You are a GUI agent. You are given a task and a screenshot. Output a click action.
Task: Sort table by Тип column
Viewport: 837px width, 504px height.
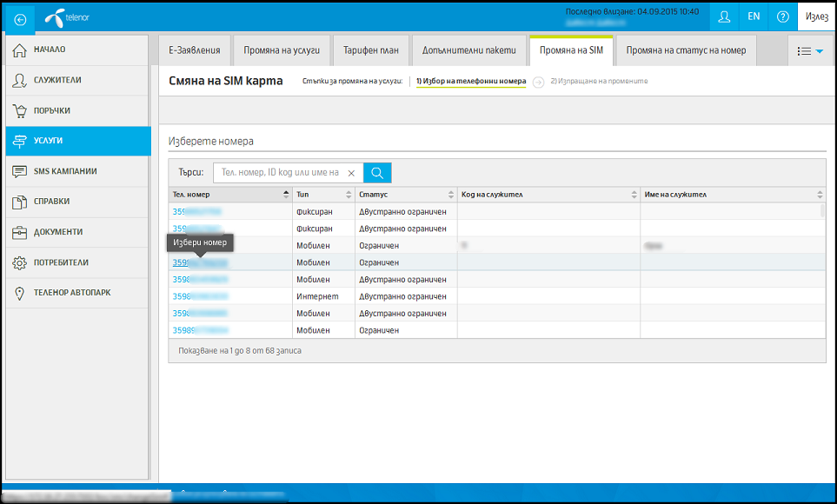[x=323, y=195]
